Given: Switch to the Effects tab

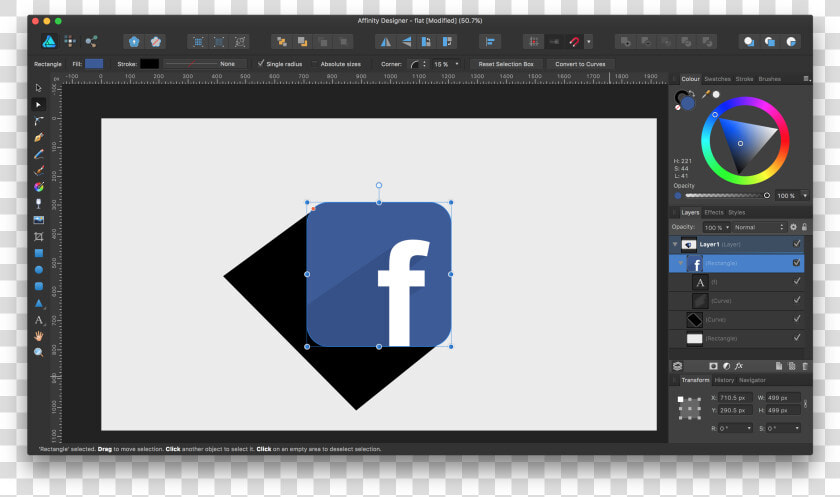Looking at the screenshot, I should point(714,212).
